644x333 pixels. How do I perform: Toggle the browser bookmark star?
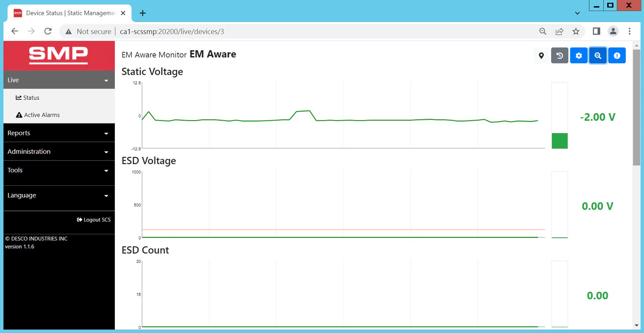(576, 31)
